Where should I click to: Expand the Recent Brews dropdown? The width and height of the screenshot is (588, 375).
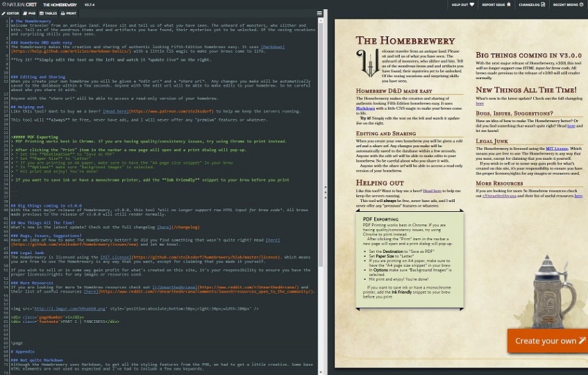click(568, 4)
